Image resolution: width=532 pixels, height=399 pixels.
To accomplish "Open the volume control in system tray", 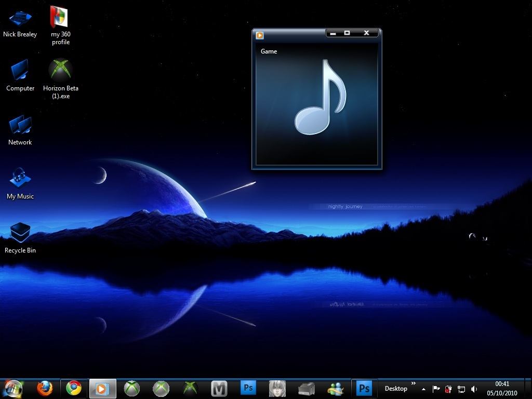I will pyautogui.click(x=474, y=389).
